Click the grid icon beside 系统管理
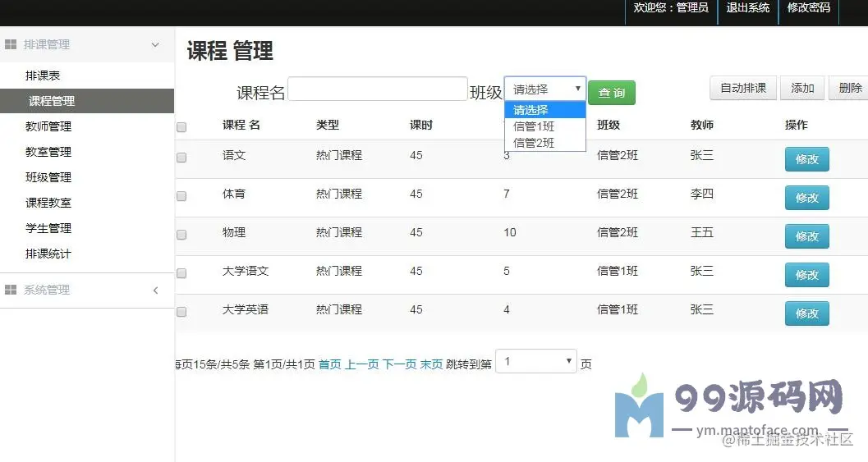 pyautogui.click(x=11, y=290)
